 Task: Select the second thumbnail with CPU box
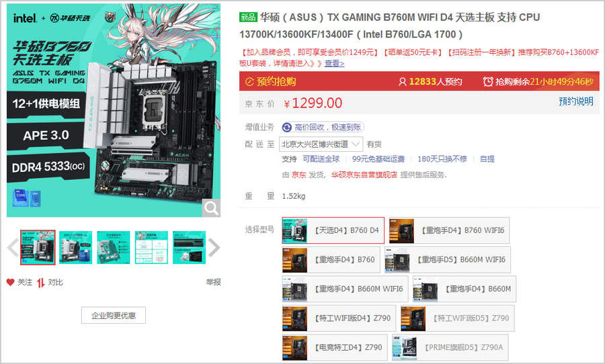pos(75,248)
